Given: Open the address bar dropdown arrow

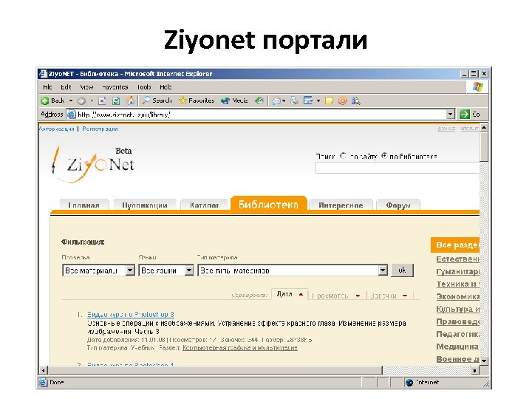Looking at the screenshot, I should pos(450,115).
